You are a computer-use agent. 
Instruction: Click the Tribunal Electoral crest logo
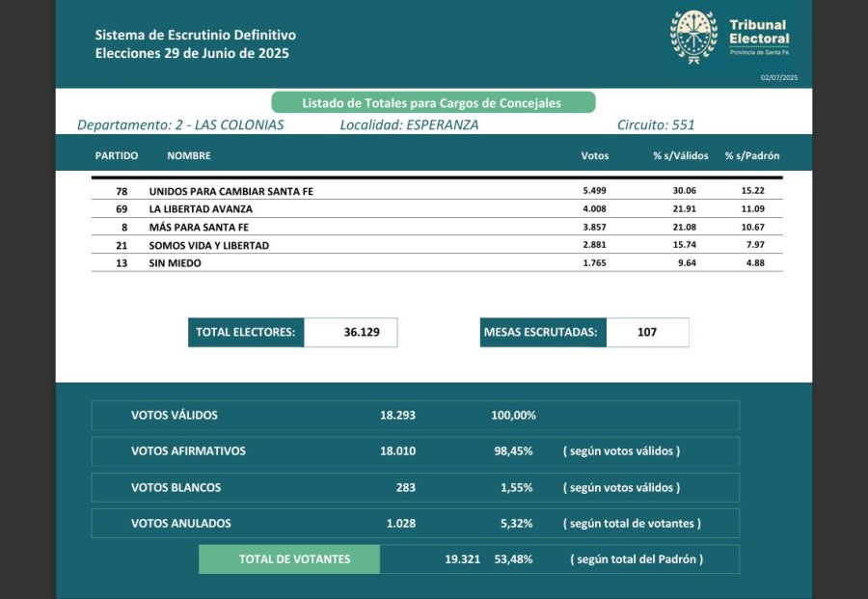click(x=693, y=37)
